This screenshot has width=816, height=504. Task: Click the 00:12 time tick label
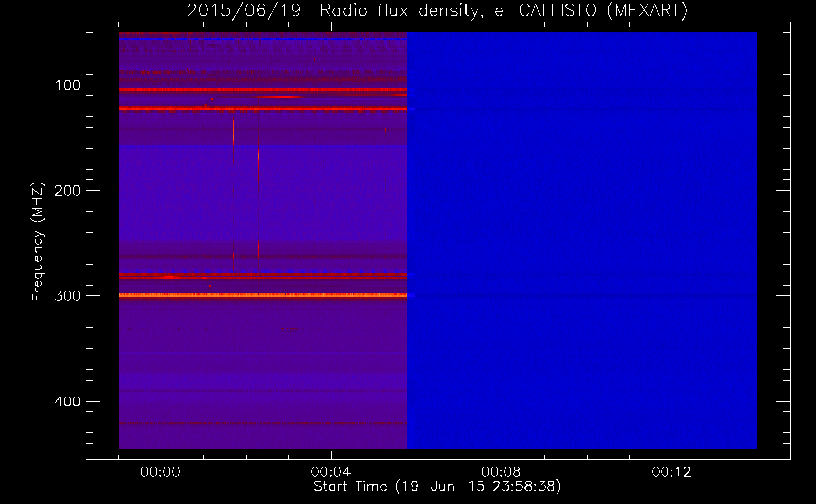672,472
